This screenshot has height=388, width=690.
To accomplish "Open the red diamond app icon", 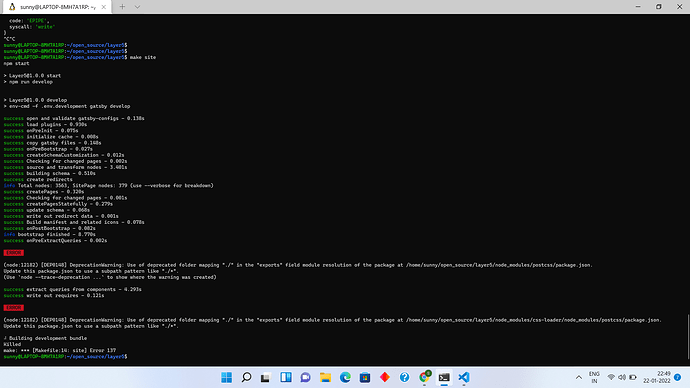I will pos(385,377).
